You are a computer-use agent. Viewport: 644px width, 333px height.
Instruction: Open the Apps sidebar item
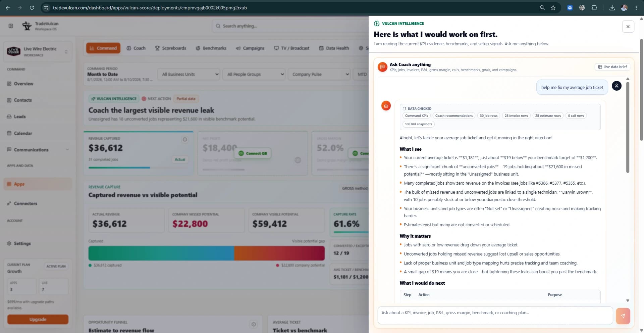pyautogui.click(x=38, y=184)
